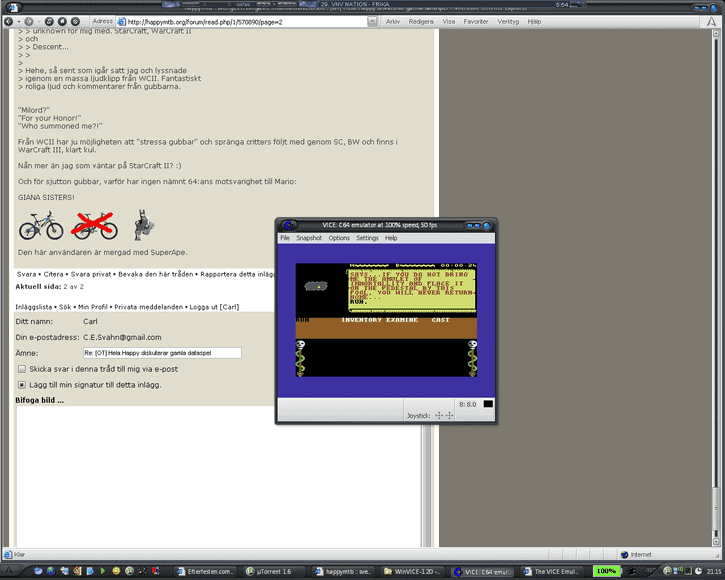
Task: Click the right skull-and-serpent staff in the game
Action: (472, 358)
